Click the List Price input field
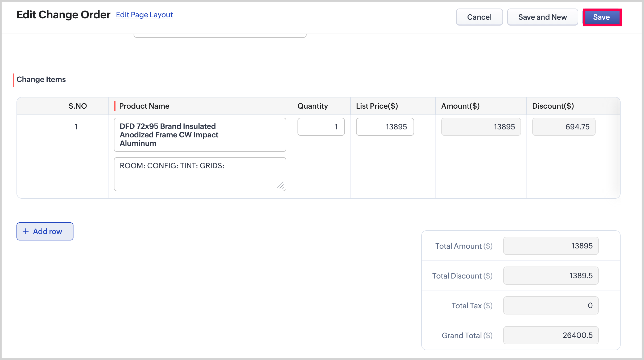 385,127
